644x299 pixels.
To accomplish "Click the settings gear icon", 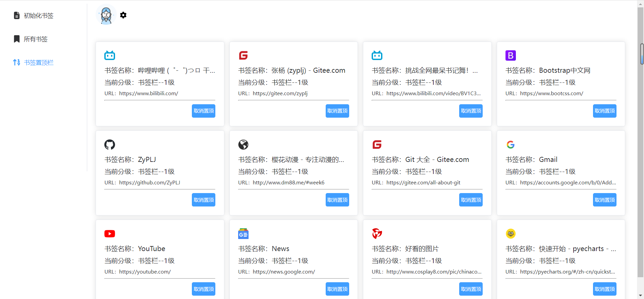I will [x=123, y=15].
